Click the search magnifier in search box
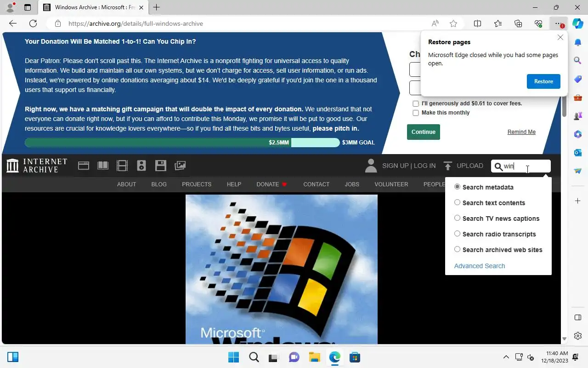Screen dimensions: 588x368 tap(498, 167)
